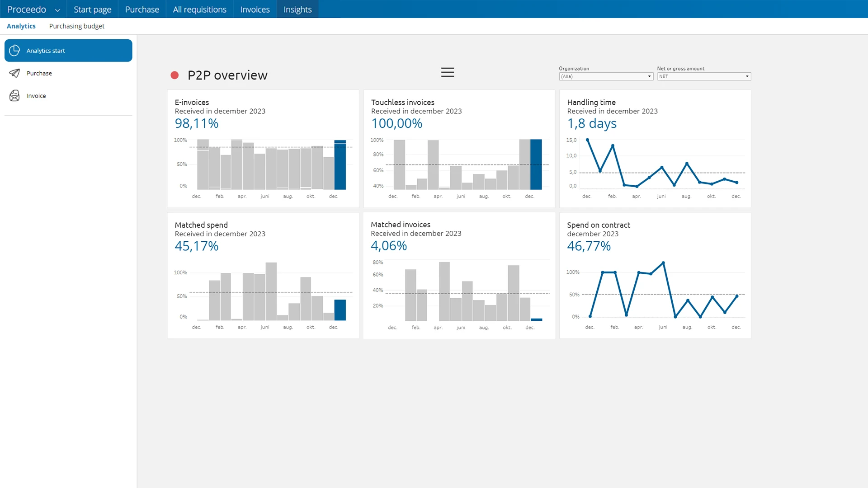
Task: Click the Spend on contract 46,77% value
Action: click(589, 246)
